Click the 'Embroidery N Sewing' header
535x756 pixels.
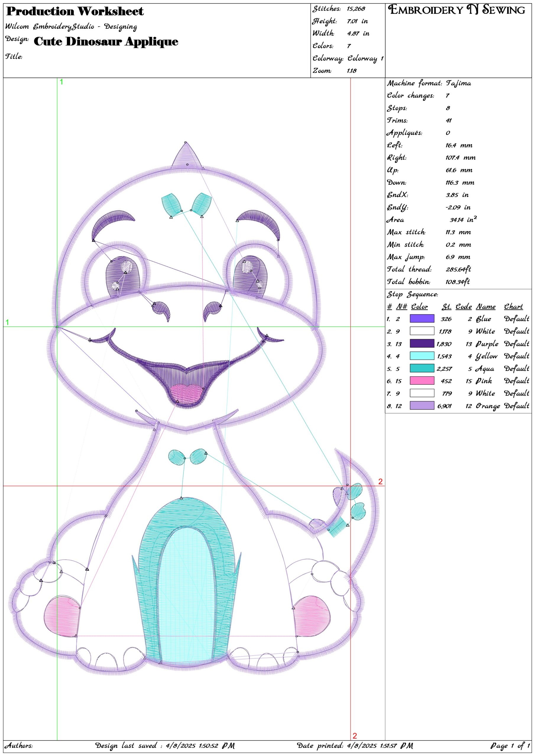[457, 10]
